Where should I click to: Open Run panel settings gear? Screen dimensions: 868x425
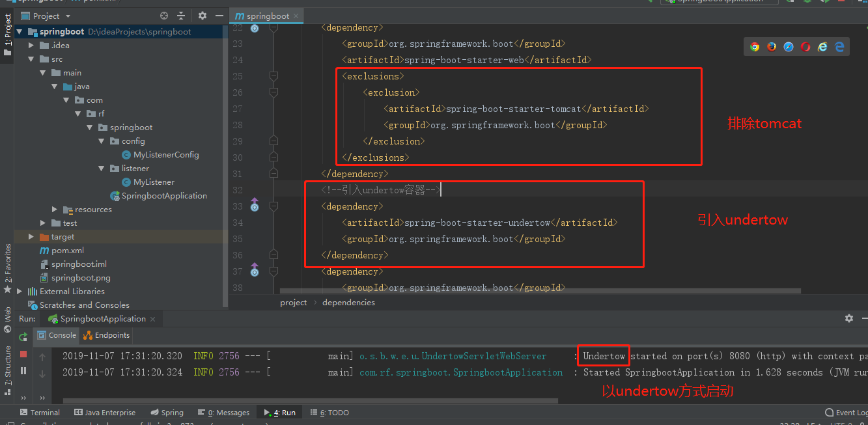point(849,318)
